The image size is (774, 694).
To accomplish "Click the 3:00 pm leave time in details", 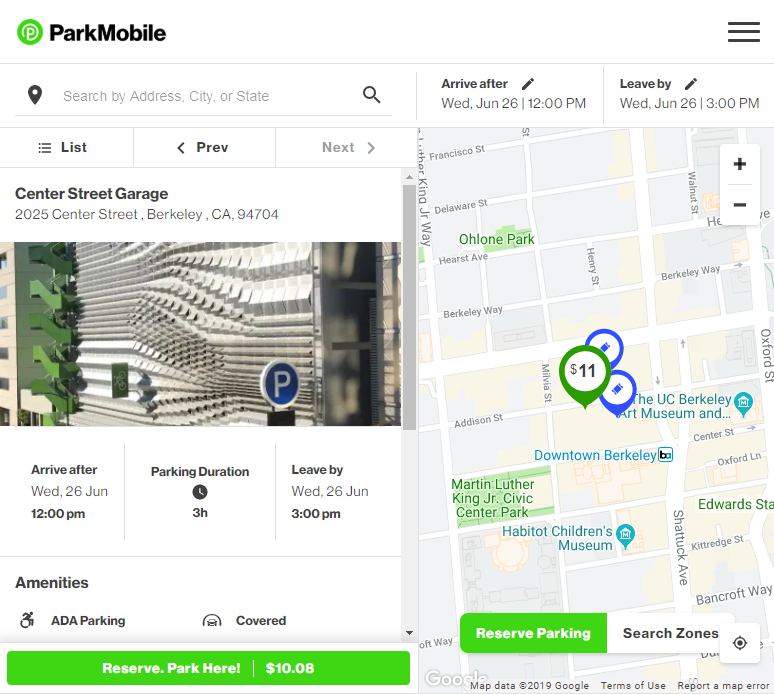I will coord(316,514).
